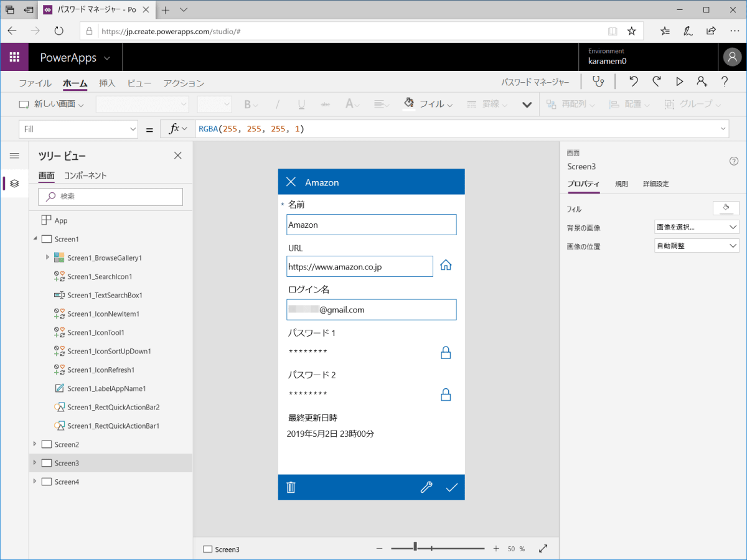The image size is (747, 560).
Task: Add page to favorites star icon
Action: [631, 30]
